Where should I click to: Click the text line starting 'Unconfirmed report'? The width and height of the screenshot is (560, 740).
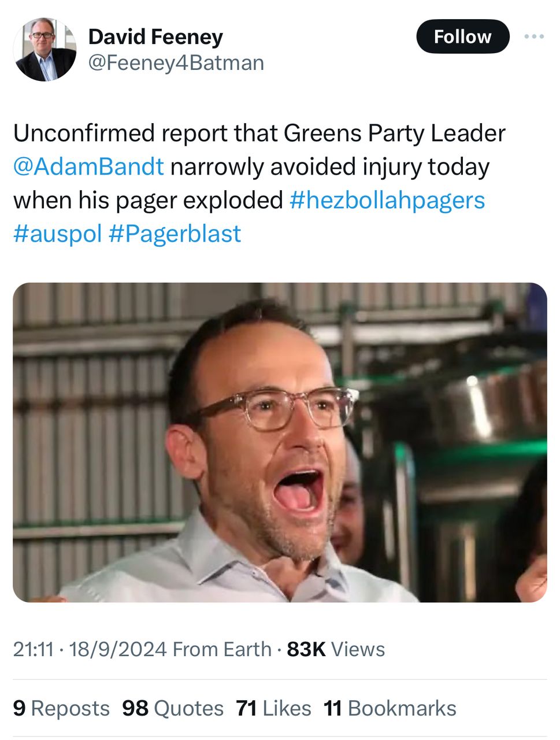click(x=259, y=133)
